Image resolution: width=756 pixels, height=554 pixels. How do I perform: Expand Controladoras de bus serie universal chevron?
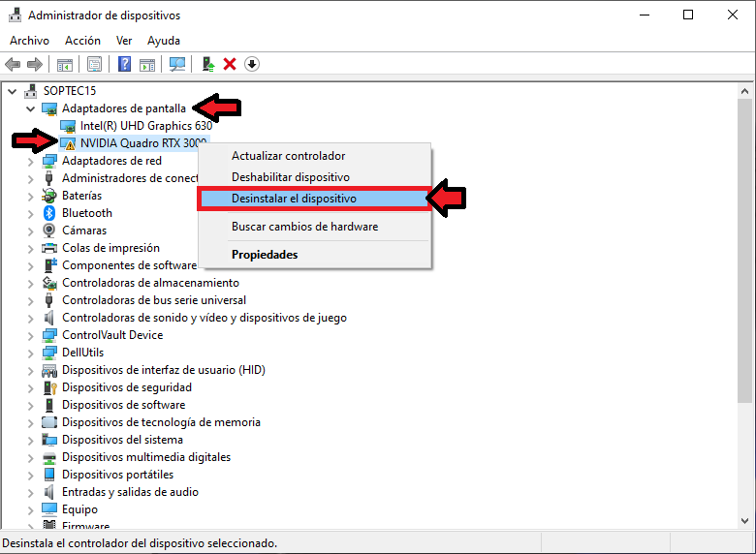[x=31, y=300]
